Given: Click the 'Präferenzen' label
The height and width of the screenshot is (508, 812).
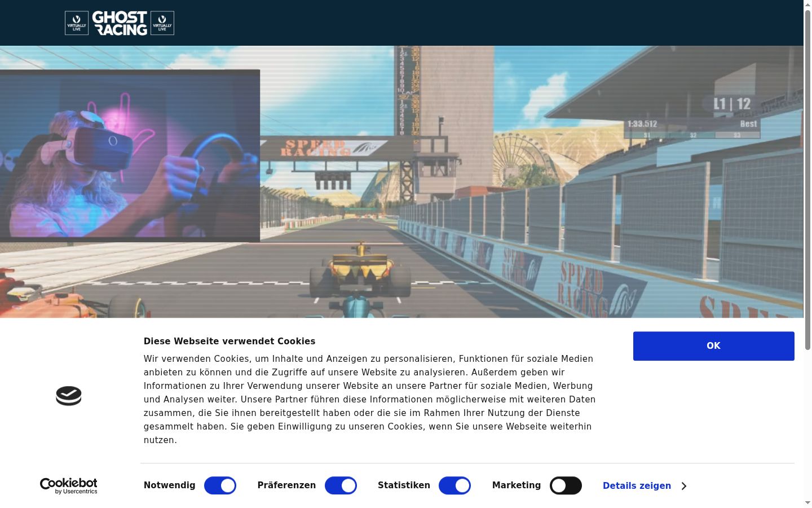Looking at the screenshot, I should point(286,485).
